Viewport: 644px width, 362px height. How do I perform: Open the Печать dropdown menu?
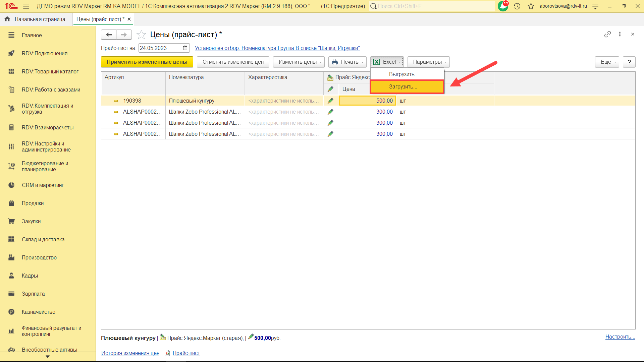pyautogui.click(x=347, y=62)
